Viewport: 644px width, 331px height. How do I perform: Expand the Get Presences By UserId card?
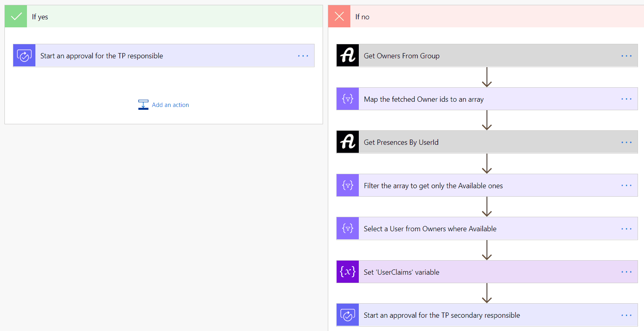[487, 142]
